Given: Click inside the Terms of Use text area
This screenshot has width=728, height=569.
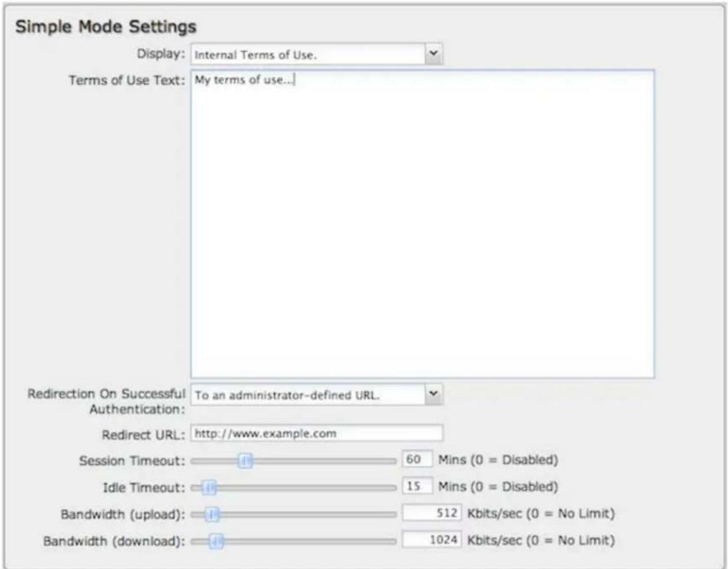Looking at the screenshot, I should [422, 224].
